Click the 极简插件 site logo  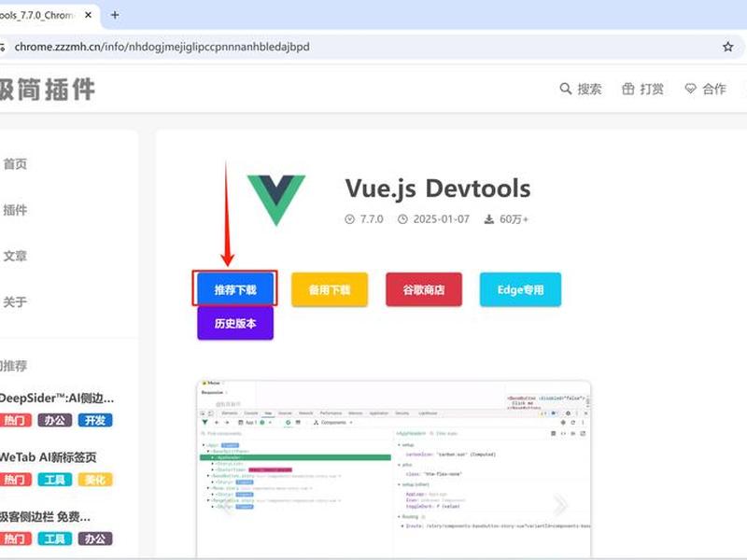48,90
